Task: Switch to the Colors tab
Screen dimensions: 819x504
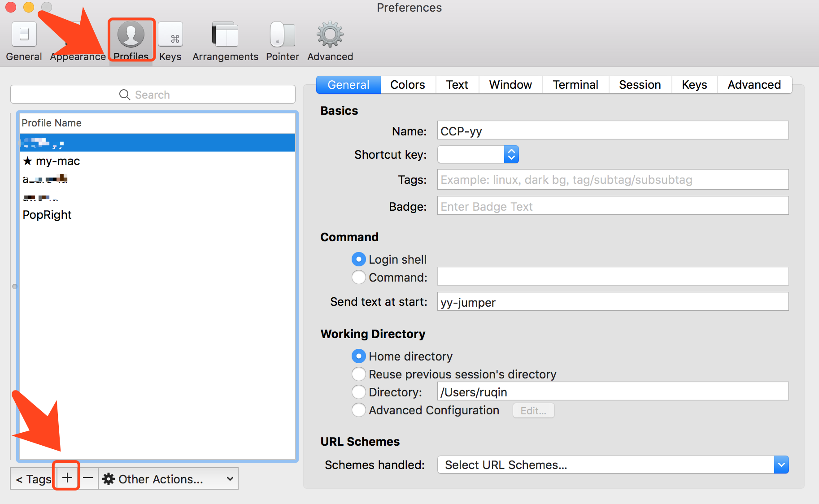Action: [x=408, y=85]
